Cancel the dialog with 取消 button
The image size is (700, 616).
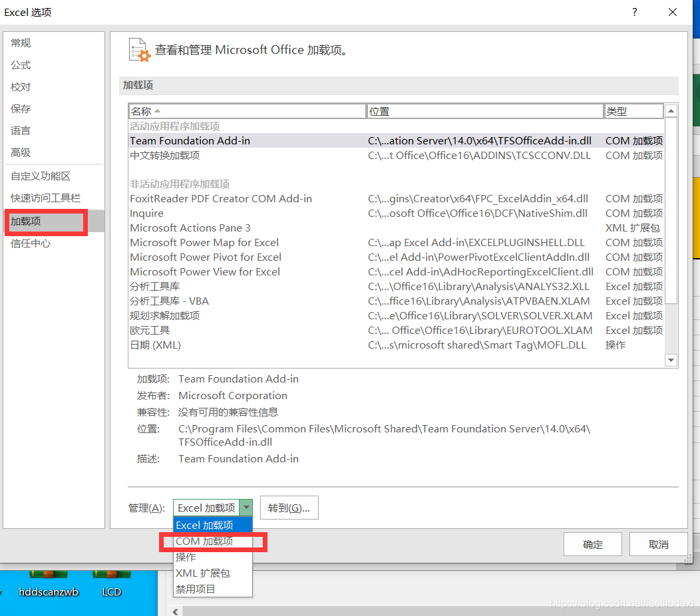659,544
